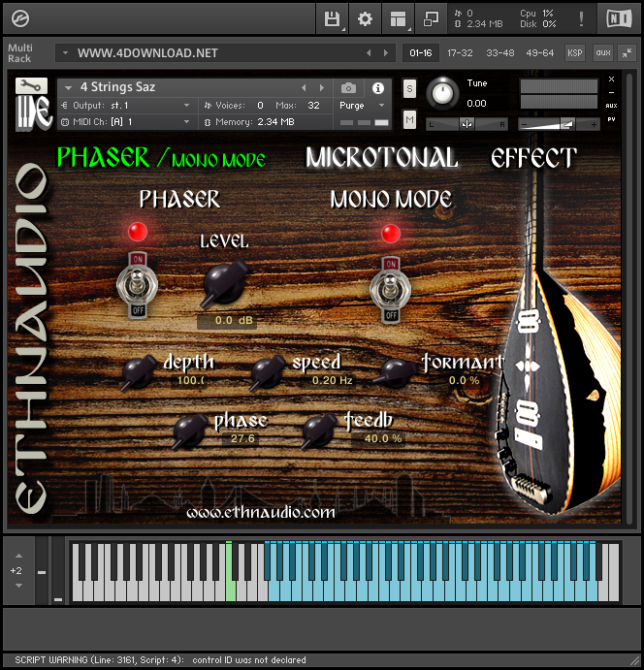This screenshot has height=670, width=644.
Task: Open the save floppy disk menu
Action: tap(332, 18)
